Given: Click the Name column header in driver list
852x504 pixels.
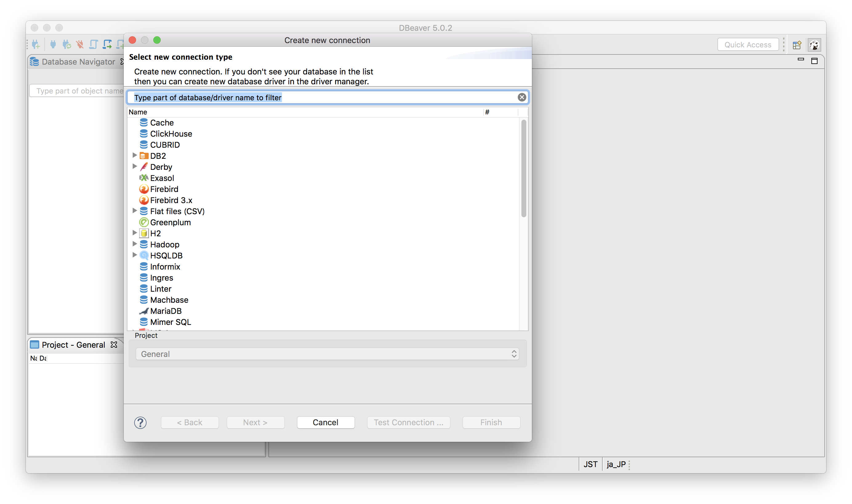Looking at the screenshot, I should pos(305,112).
